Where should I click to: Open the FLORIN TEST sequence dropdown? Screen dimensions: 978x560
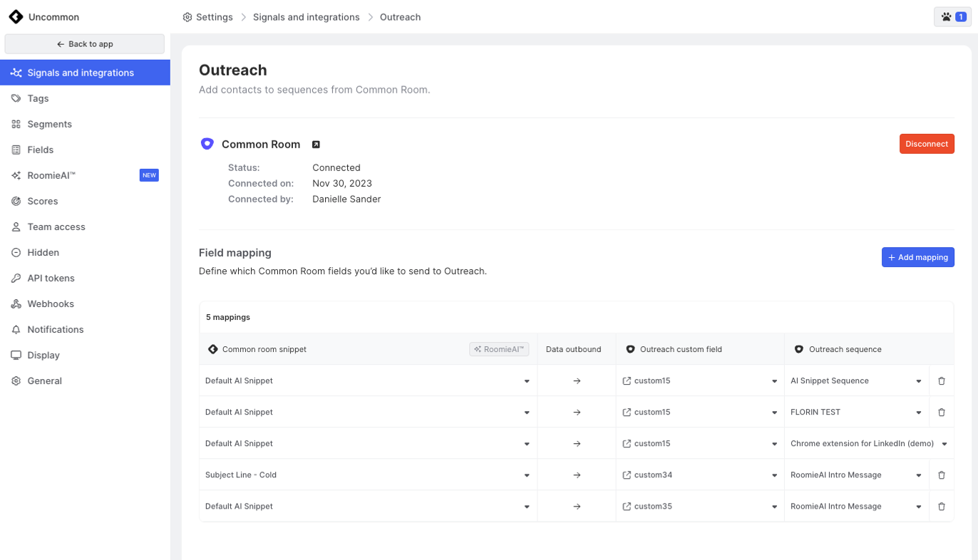pyautogui.click(x=857, y=413)
